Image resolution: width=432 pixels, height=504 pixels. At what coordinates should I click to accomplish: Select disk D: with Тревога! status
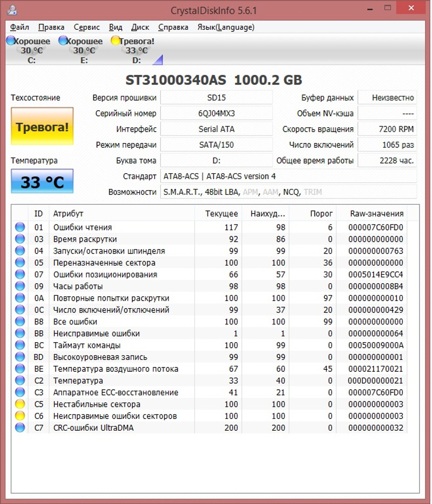click(x=133, y=50)
